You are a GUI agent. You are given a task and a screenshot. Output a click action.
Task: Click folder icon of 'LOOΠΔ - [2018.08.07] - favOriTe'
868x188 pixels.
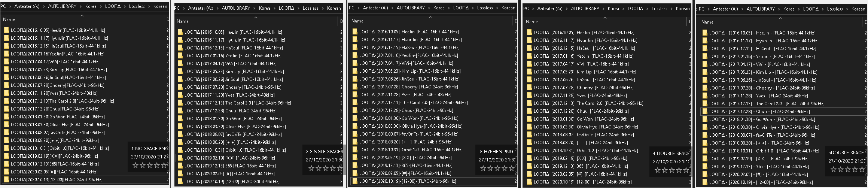[x=705, y=135]
